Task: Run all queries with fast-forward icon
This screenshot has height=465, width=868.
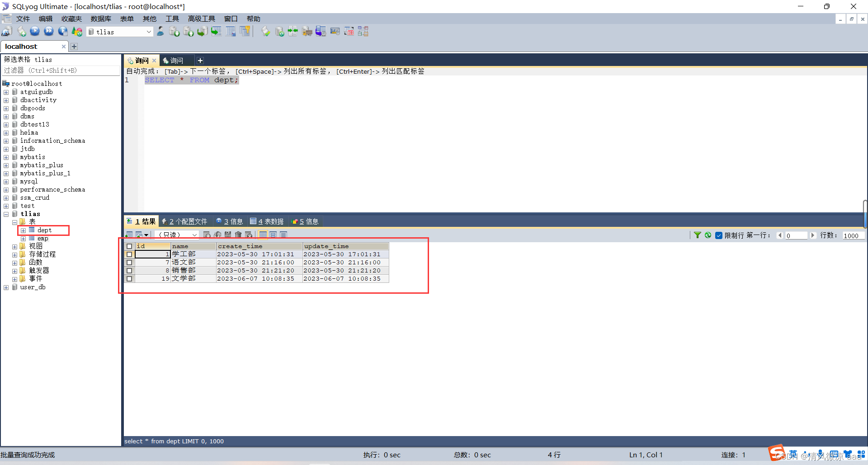Action: pos(49,31)
